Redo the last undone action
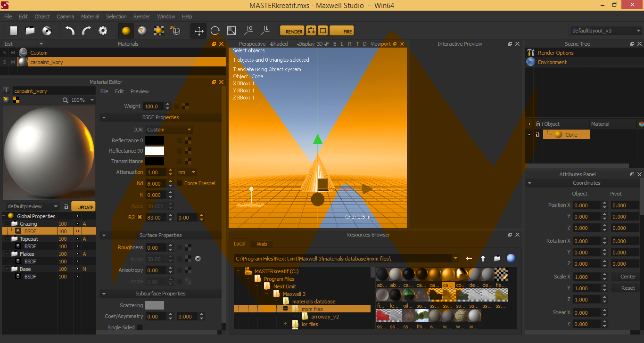 point(86,31)
